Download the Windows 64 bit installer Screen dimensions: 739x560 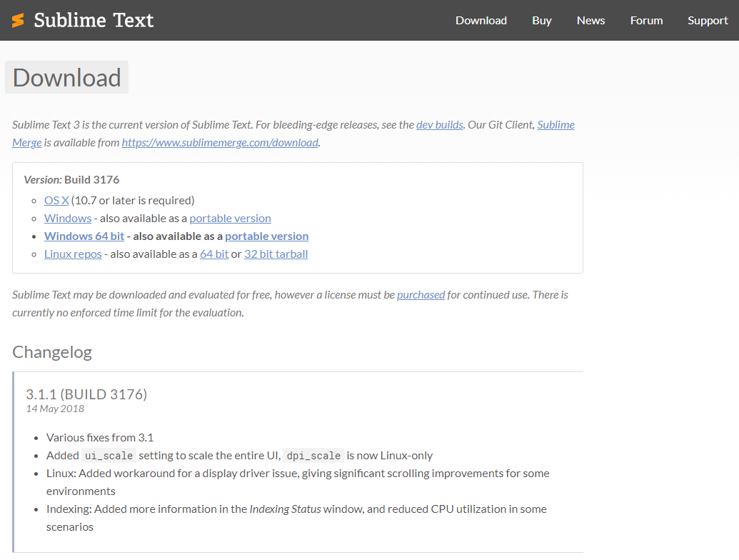click(84, 236)
